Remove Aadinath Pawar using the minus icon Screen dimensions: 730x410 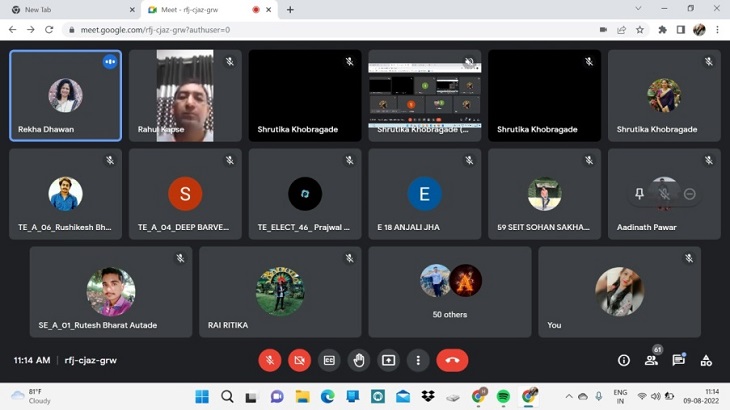[689, 194]
